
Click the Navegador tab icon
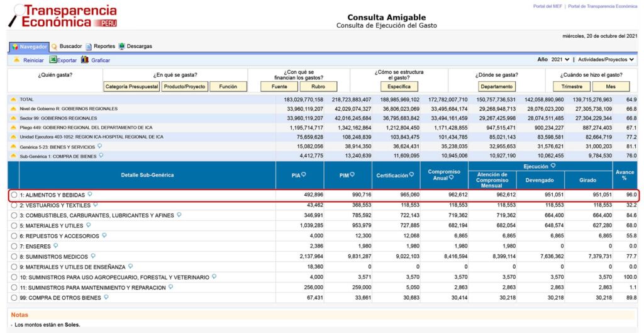[x=15, y=47]
